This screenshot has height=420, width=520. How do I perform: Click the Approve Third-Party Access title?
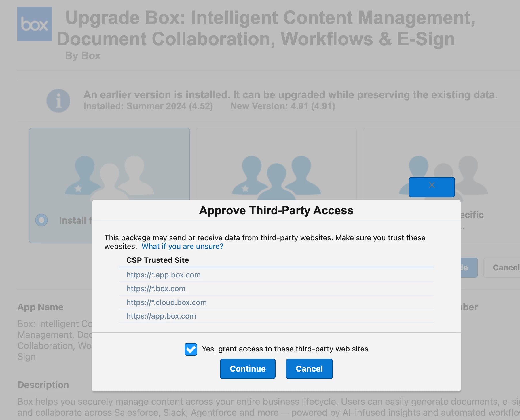(276, 211)
